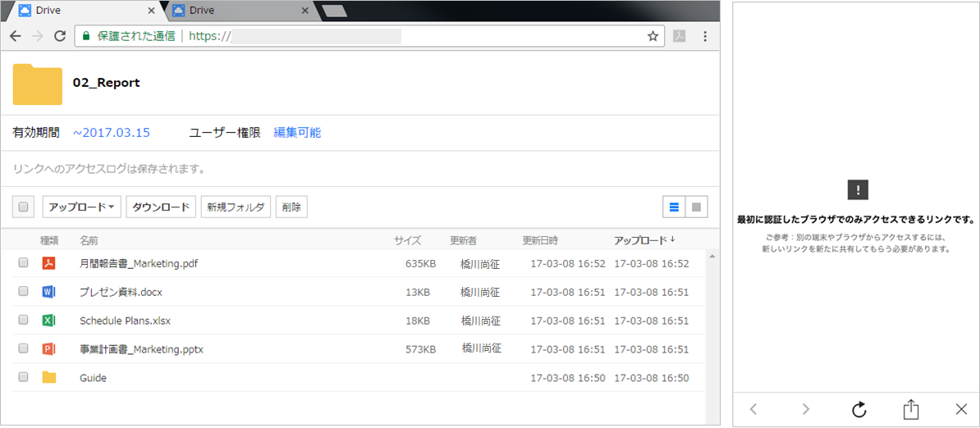Click the 新規フォルダ button
This screenshot has height=428, width=980.
click(x=235, y=207)
